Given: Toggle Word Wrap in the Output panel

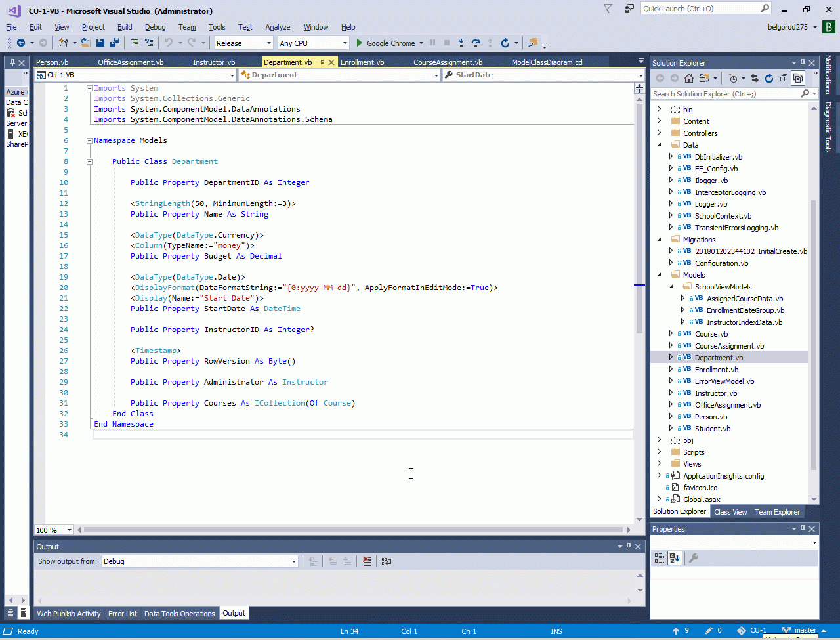Looking at the screenshot, I should (387, 561).
